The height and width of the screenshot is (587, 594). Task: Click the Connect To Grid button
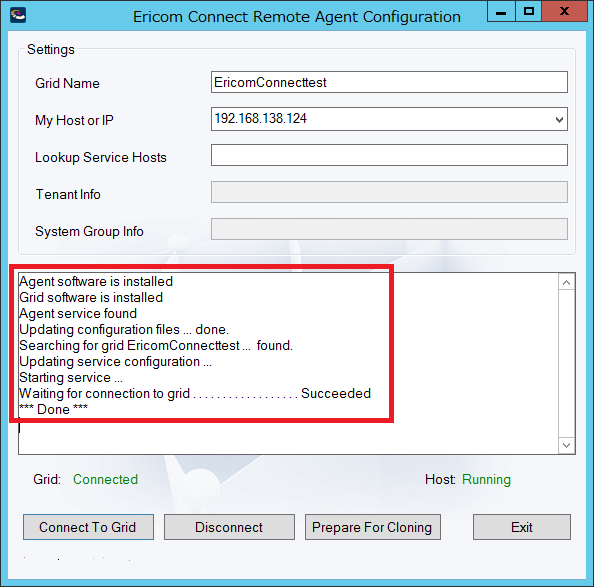pos(88,527)
